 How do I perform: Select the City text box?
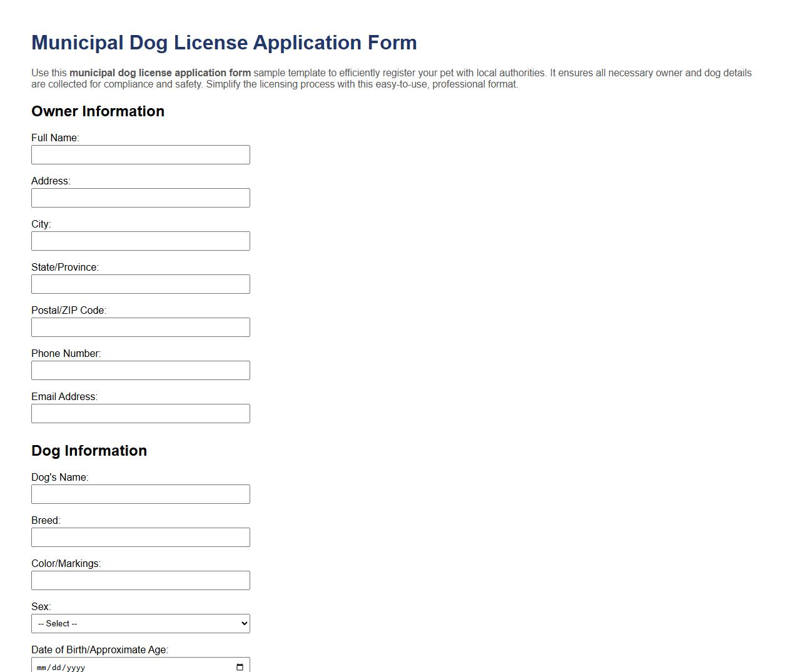pos(140,241)
